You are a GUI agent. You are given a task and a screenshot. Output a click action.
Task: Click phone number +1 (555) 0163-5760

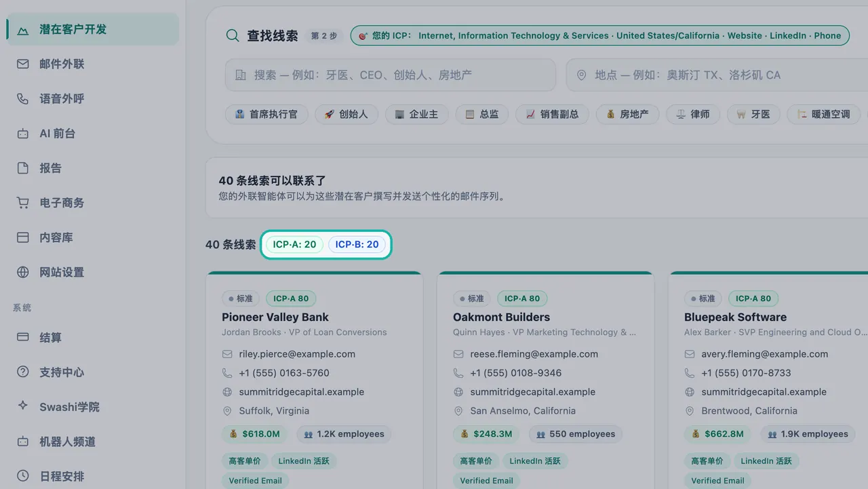point(284,373)
